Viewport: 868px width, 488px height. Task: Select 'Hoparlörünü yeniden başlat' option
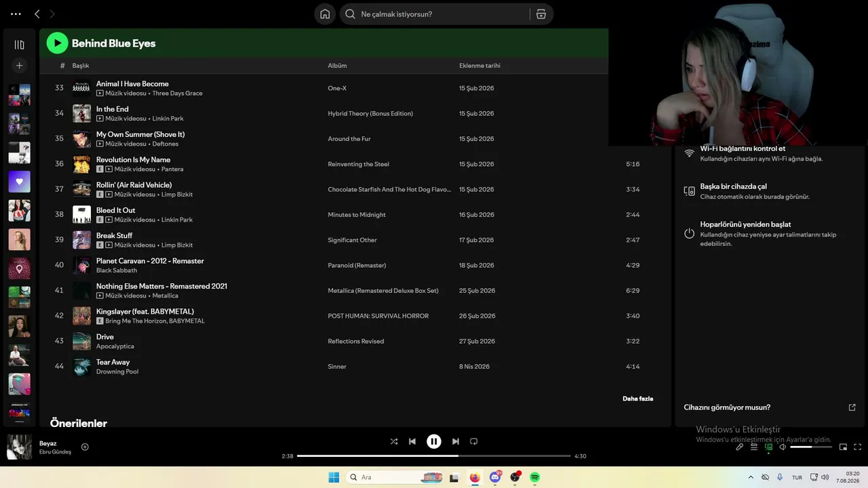pos(769,233)
